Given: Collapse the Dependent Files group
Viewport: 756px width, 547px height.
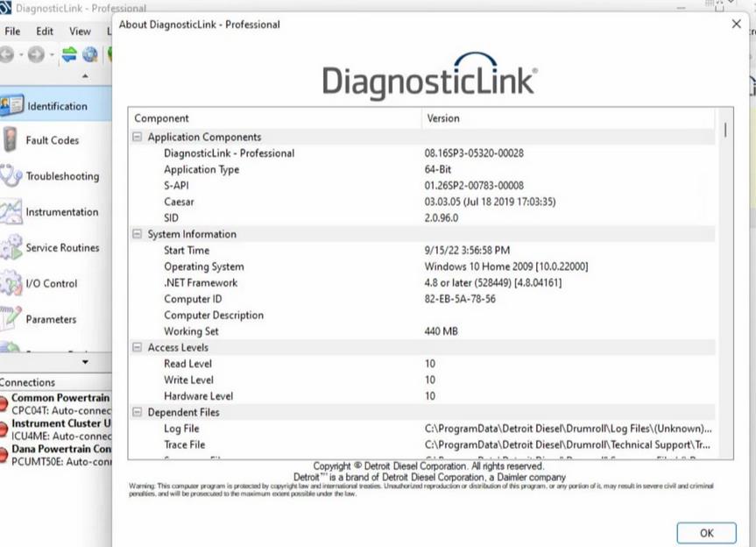Looking at the screenshot, I should 137,412.
